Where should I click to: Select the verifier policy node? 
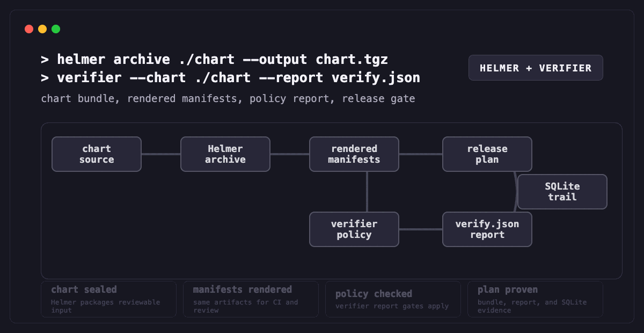(x=354, y=229)
